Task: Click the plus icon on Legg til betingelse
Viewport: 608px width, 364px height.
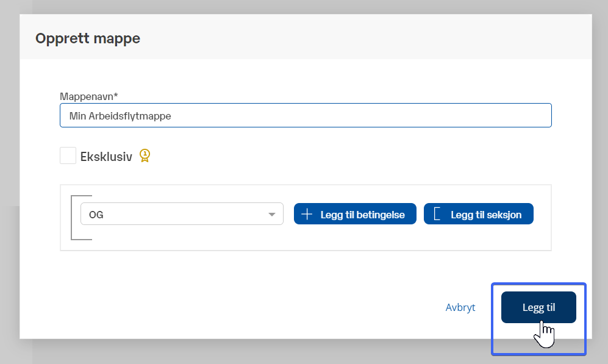Action: tap(307, 214)
